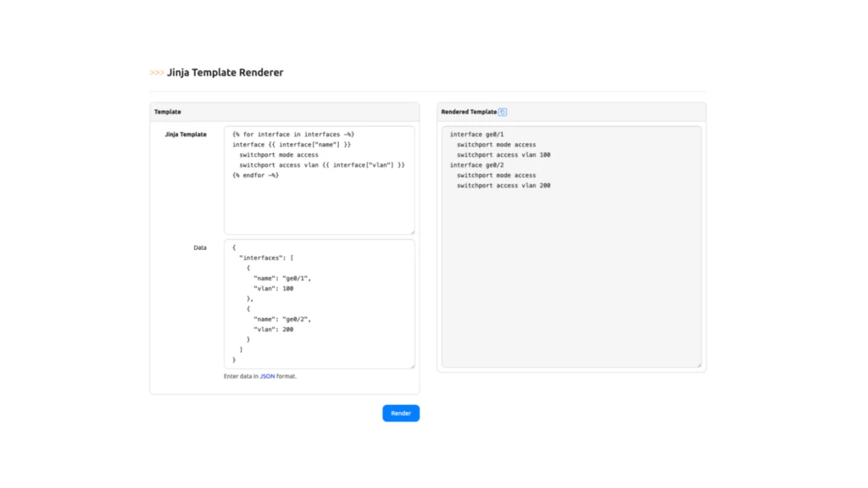Place cursor on the endfor template line

(x=256, y=175)
